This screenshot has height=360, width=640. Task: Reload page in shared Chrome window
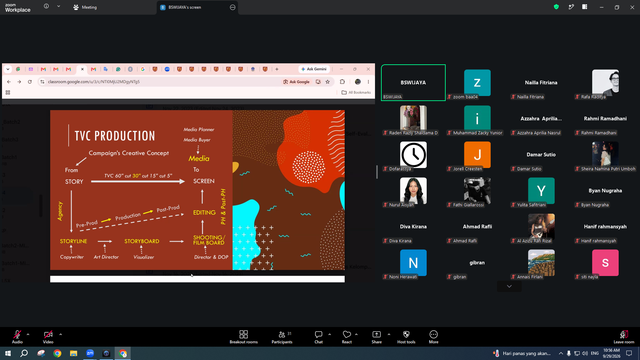click(x=30, y=82)
